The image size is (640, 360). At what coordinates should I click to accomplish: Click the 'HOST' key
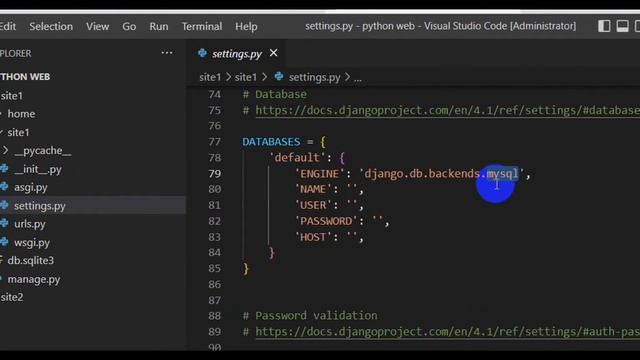point(313,237)
